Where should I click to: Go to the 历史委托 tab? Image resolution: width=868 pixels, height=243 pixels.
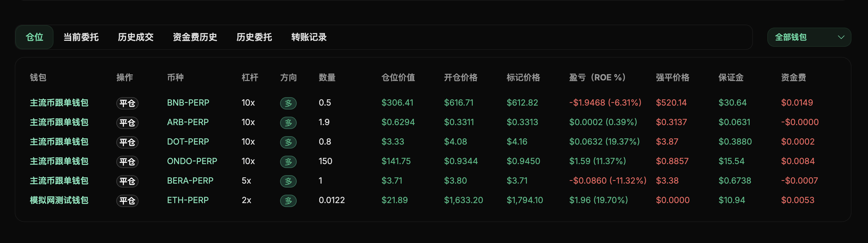(x=254, y=37)
